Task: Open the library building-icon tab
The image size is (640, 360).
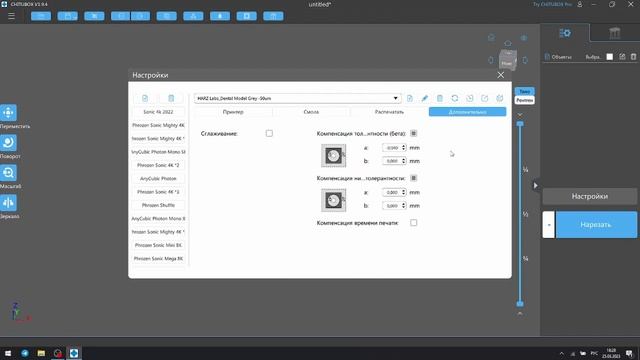Action: (615, 33)
